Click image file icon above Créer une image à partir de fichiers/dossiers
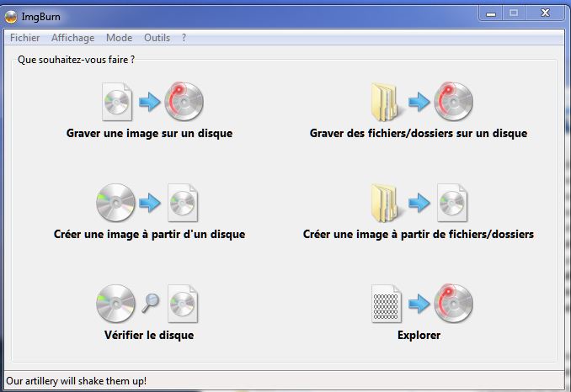The width and height of the screenshot is (571, 392). (452, 203)
